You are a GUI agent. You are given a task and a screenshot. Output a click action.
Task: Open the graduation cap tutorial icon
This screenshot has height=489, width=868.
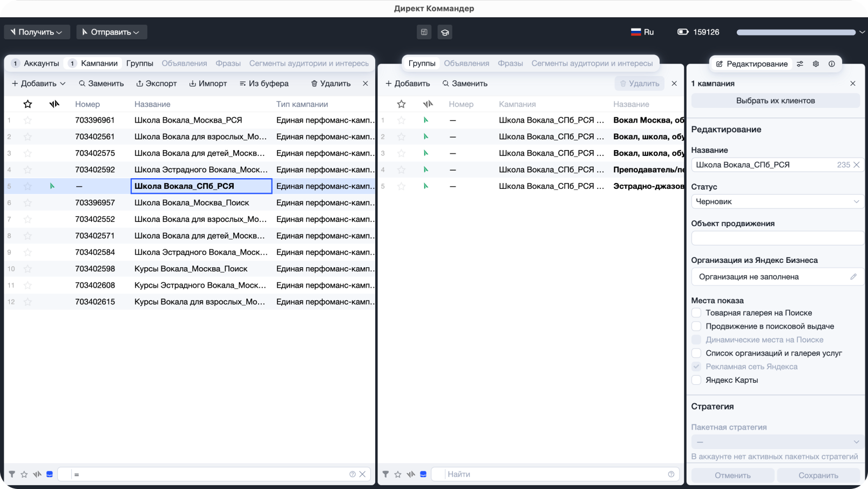pos(445,32)
